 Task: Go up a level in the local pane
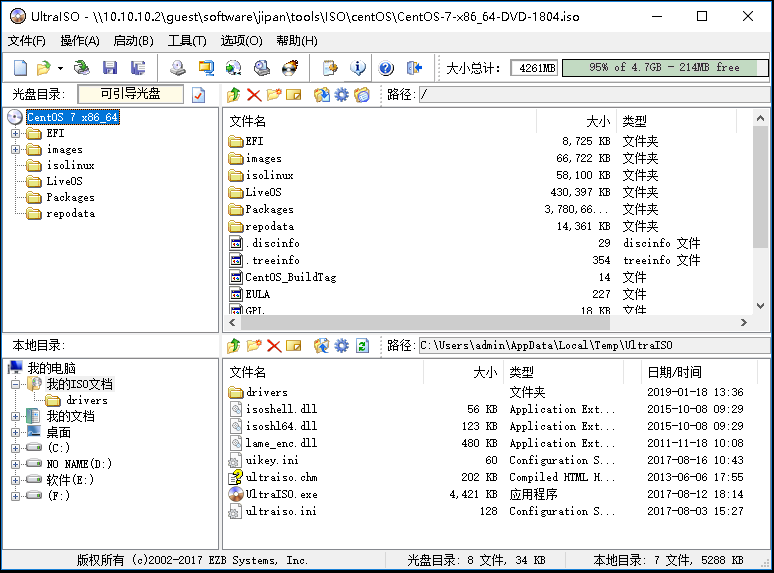pos(234,345)
